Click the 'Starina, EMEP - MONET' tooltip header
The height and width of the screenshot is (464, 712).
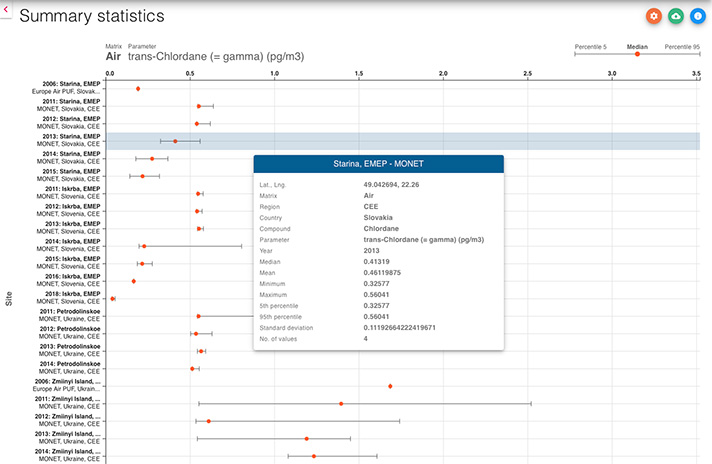379,164
